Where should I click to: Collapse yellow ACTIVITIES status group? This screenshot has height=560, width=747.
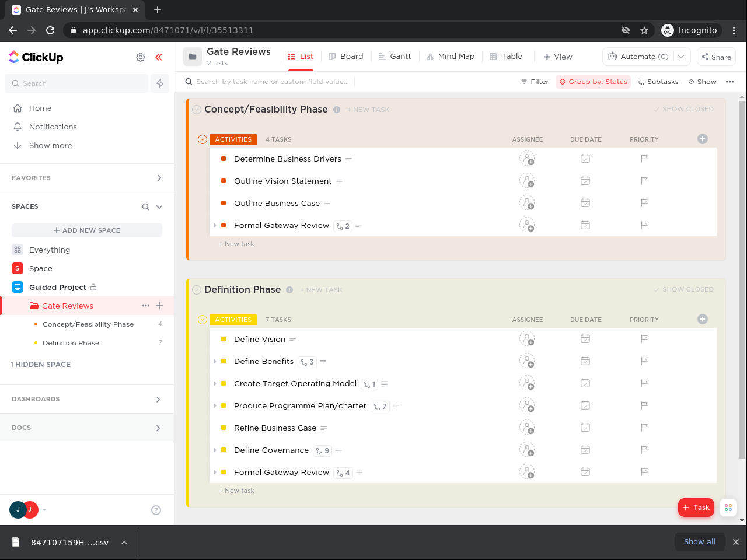tap(203, 320)
